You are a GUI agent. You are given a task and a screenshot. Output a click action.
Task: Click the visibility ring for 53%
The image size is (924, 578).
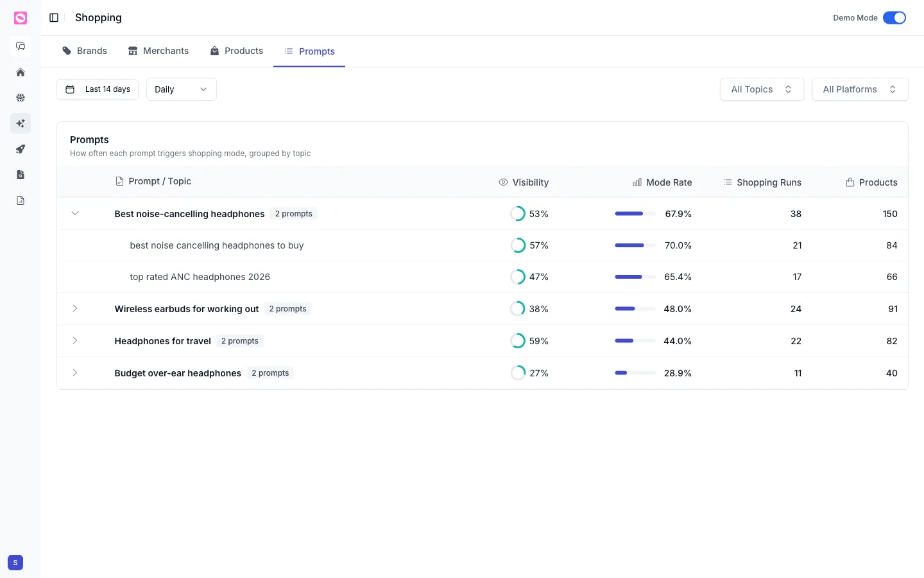(518, 214)
